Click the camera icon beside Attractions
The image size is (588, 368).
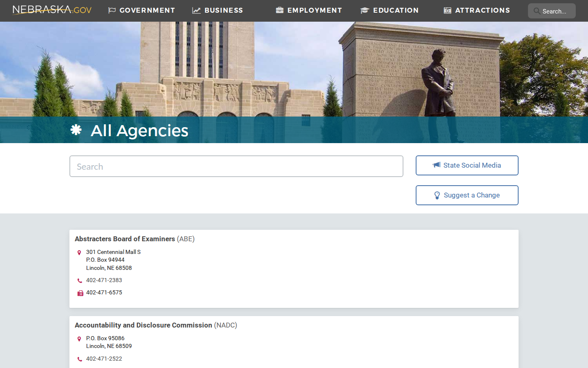(x=448, y=10)
